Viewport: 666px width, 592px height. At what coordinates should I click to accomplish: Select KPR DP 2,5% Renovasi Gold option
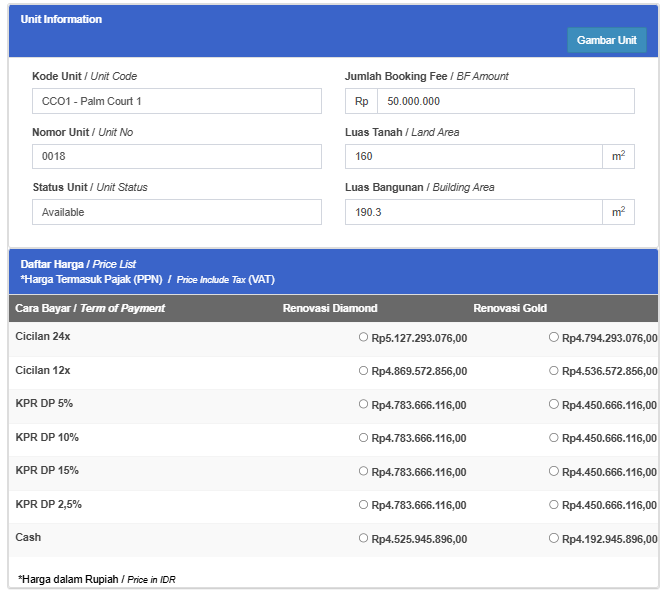coord(553,505)
